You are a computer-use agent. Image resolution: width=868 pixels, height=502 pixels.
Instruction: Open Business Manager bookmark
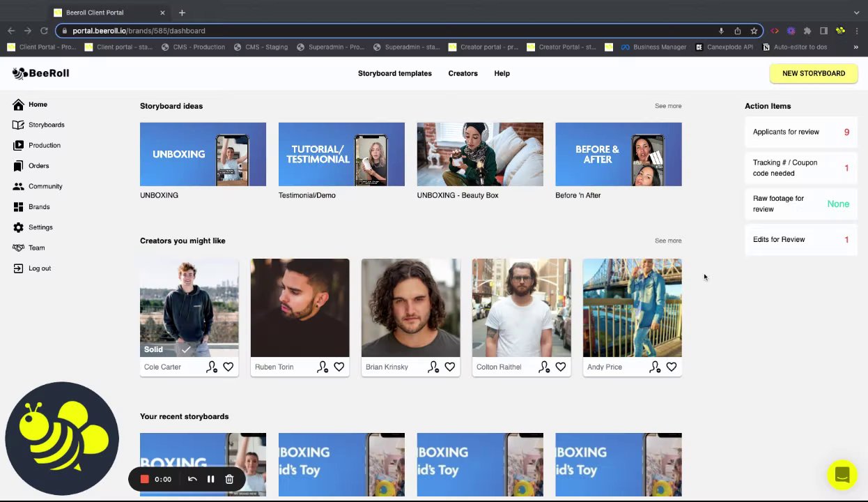[x=653, y=47]
